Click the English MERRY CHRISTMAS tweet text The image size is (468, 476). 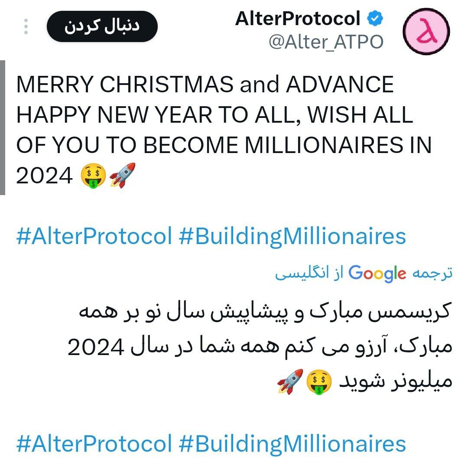tap(224, 130)
